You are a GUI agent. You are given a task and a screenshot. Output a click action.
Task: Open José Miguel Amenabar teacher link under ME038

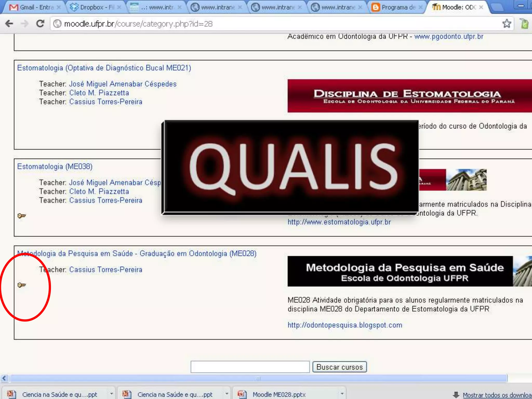point(115,183)
